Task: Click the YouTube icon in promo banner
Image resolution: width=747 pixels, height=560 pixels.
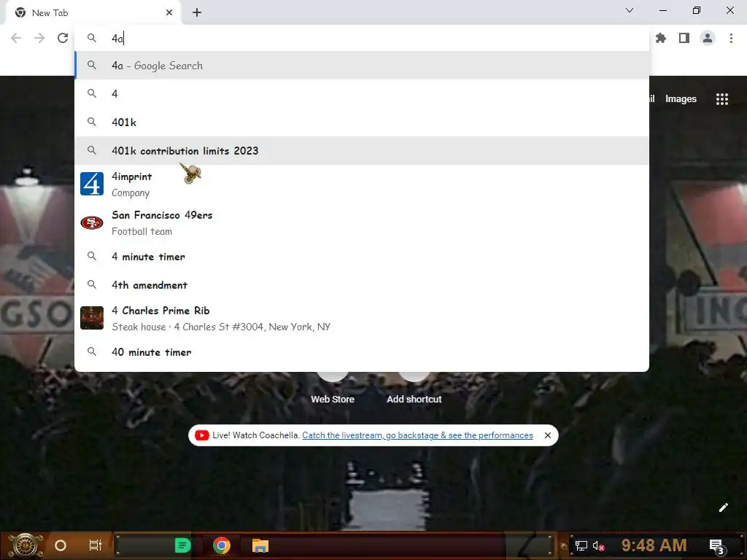Action: tap(201, 435)
